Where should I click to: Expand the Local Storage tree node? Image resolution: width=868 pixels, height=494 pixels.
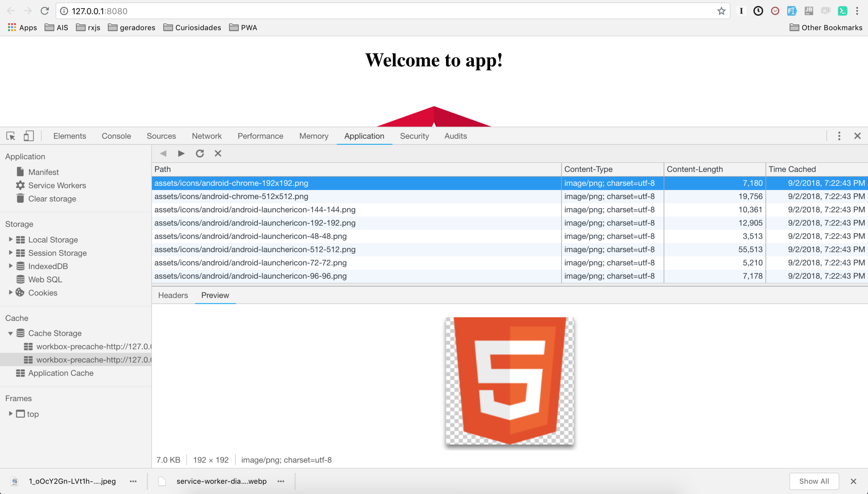[11, 240]
